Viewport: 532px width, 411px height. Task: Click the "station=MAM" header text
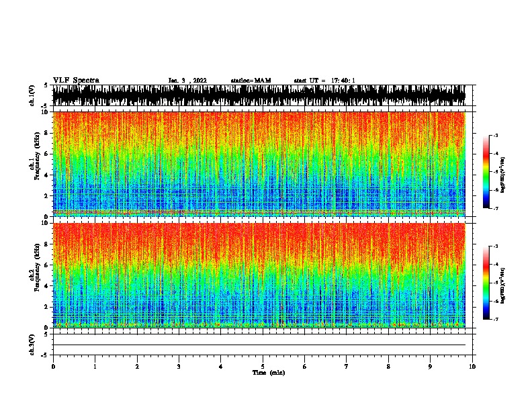pos(251,81)
